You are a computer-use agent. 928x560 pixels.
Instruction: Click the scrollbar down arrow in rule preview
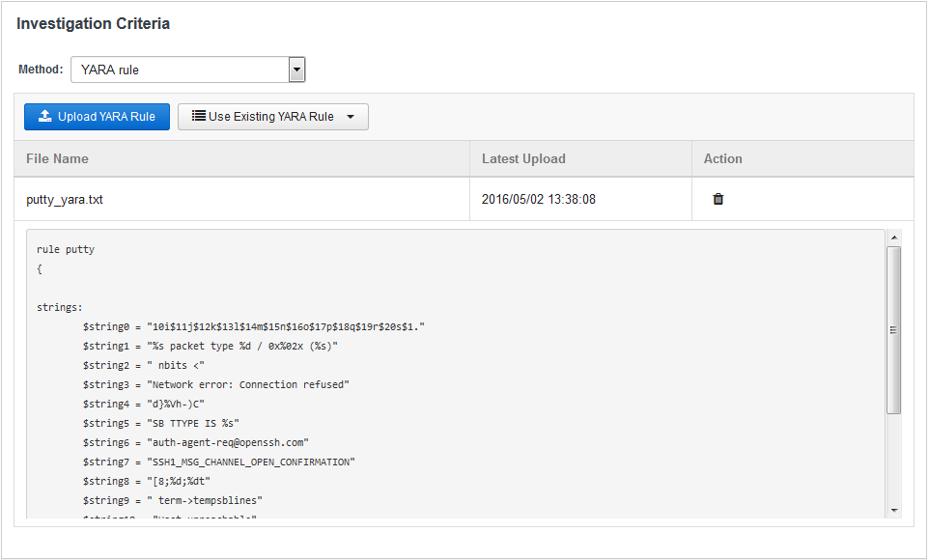[893, 509]
